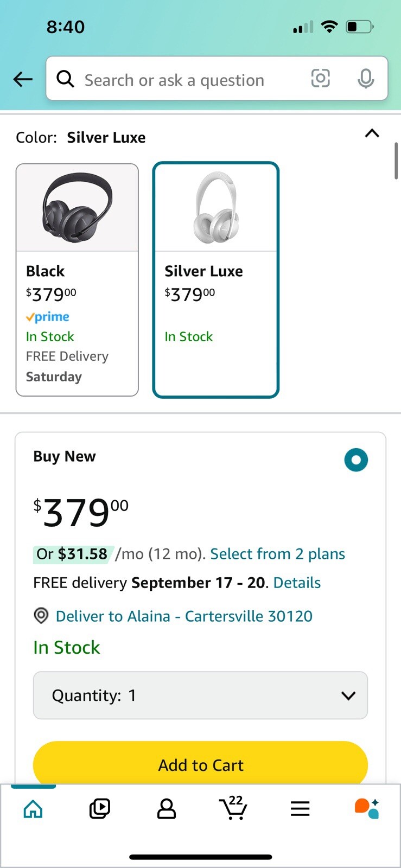Tap the microphone voice search icon
This screenshot has height=868, width=401.
(x=366, y=79)
